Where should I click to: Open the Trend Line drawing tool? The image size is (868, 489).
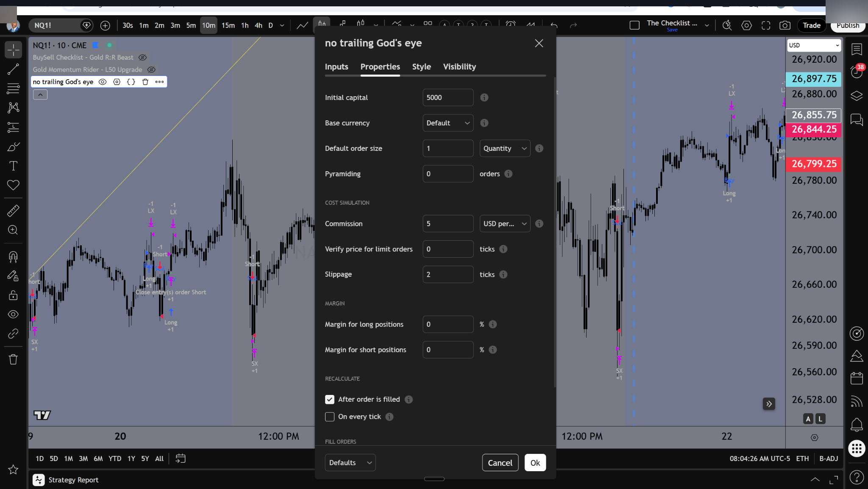click(13, 69)
